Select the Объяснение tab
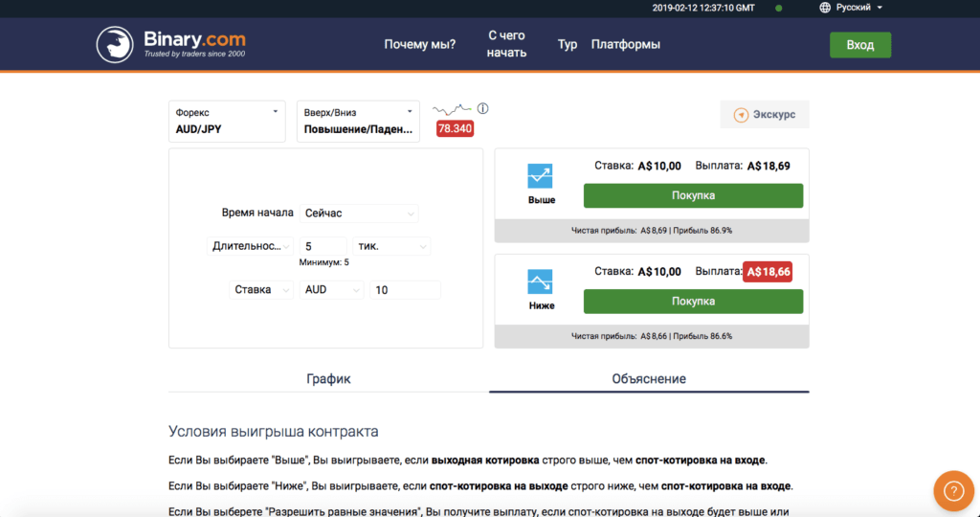 (x=649, y=379)
